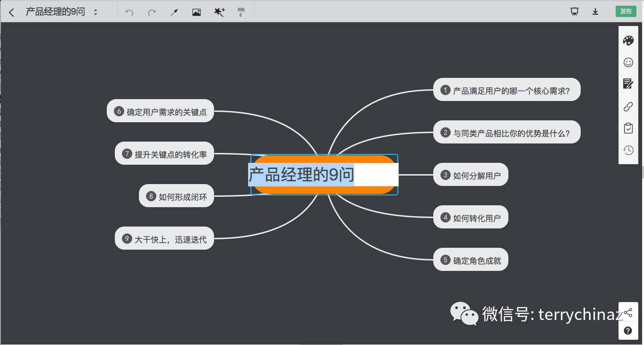The height and width of the screenshot is (345, 644).
Task: Insert an image with the picture icon
Action: 197,12
